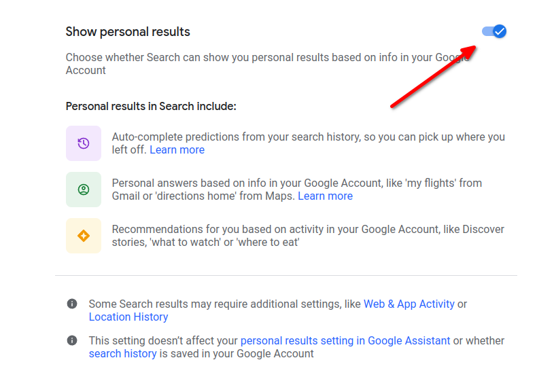Click the Recommendations for you description text

(308, 236)
